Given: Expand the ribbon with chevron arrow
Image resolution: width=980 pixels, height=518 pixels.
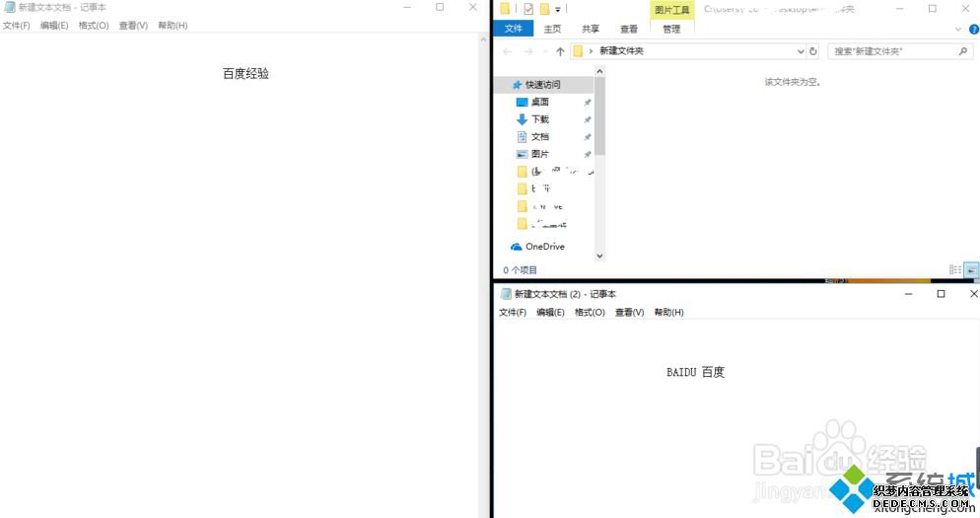Looking at the screenshot, I should [x=958, y=30].
